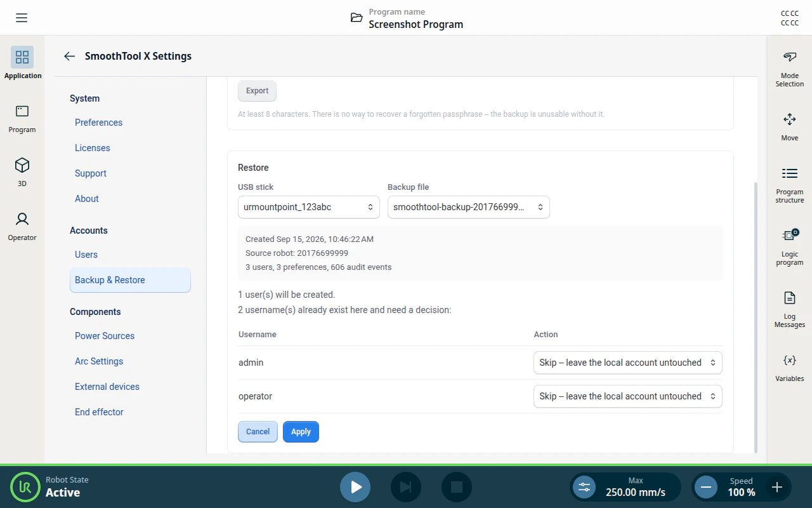
Task: Step forward in the program
Action: (x=406, y=487)
